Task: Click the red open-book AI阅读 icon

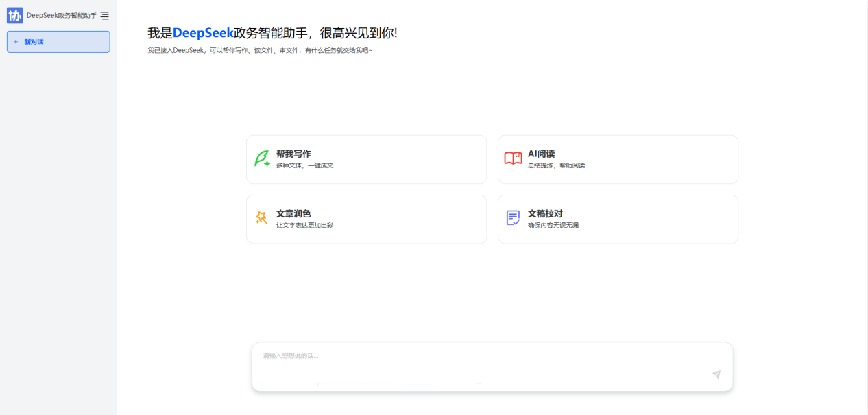Action: [514, 158]
